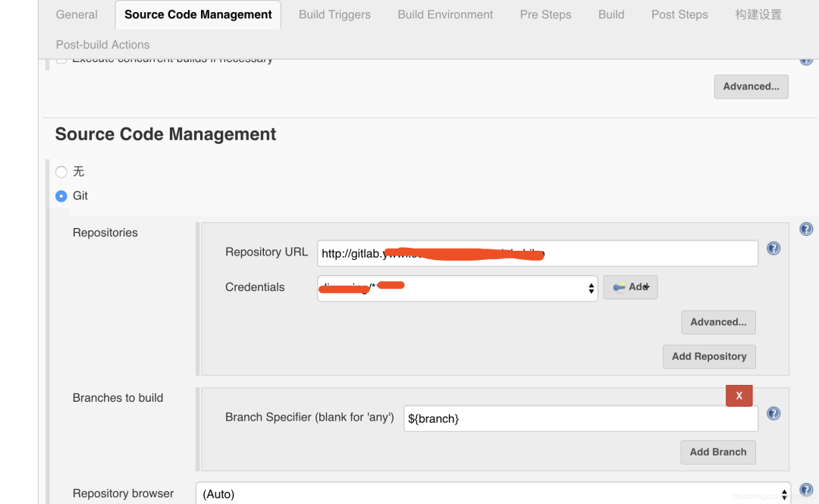Open help beside Branch Specifier
Image resolution: width=819 pixels, height=504 pixels.
coord(773,414)
